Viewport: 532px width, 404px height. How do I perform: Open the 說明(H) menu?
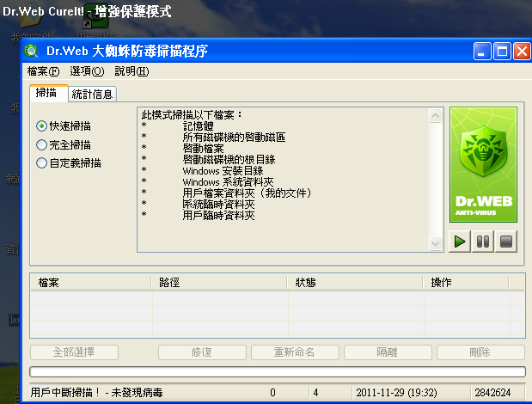131,71
